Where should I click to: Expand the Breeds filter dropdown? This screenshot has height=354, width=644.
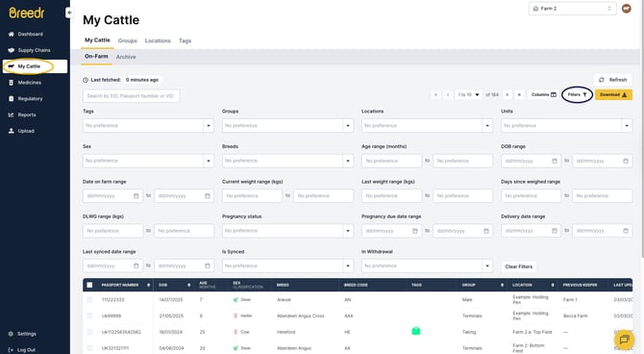[x=348, y=161]
